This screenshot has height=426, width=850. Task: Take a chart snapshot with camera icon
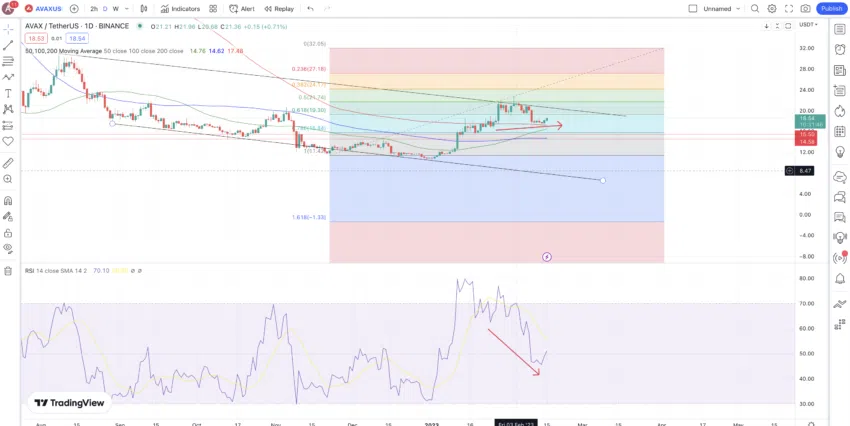click(806, 9)
